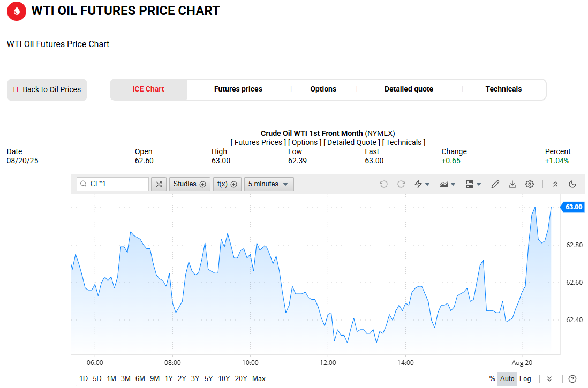Image resolution: width=588 pixels, height=388 pixels.
Task: Download the chart image
Action: [512, 184]
